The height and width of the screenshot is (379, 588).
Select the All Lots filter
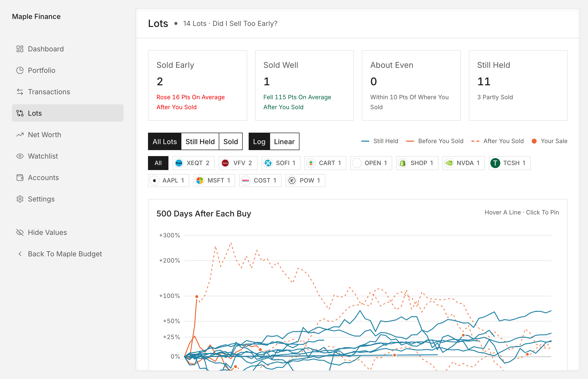click(x=165, y=141)
